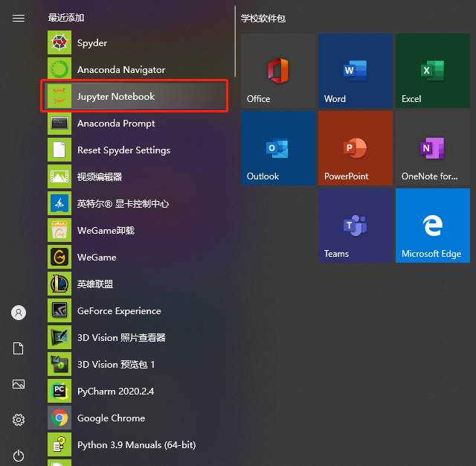Open the Teams tile

tap(355, 226)
